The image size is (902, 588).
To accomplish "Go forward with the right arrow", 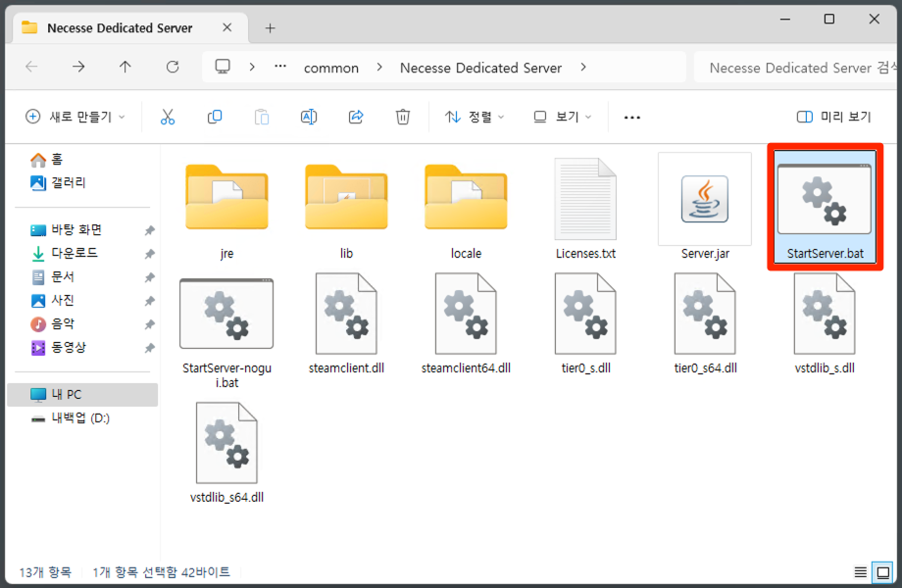I will point(78,67).
